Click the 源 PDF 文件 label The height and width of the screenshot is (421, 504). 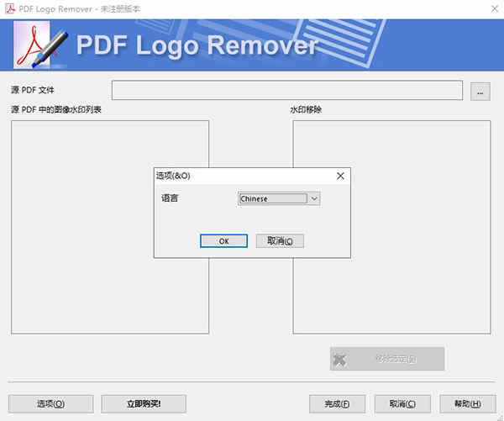click(33, 90)
